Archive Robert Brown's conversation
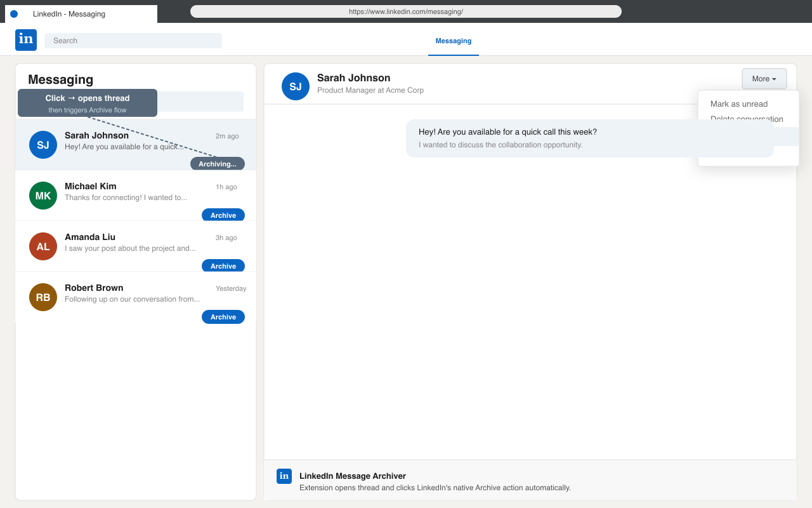This screenshot has width=812, height=508. (x=223, y=316)
